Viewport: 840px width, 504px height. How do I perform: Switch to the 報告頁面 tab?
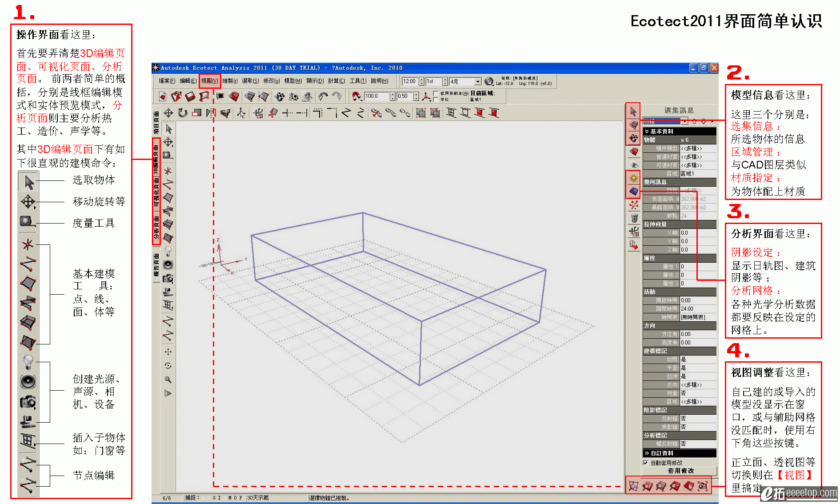pyautogui.click(x=156, y=265)
